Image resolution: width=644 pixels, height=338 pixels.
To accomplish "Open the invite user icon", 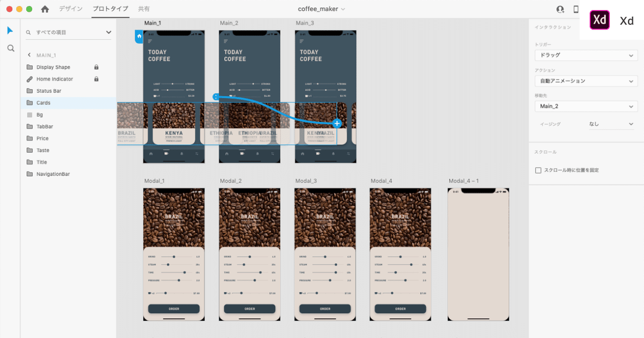I will (x=560, y=9).
